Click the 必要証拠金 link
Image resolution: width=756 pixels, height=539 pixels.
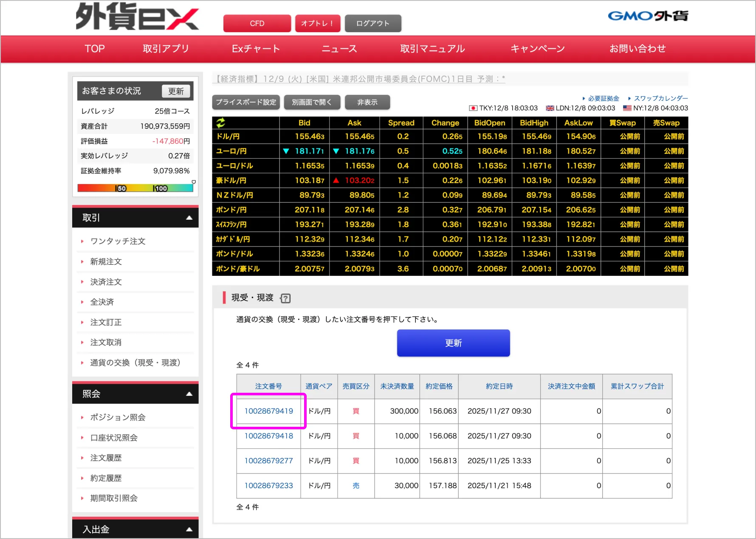click(603, 98)
